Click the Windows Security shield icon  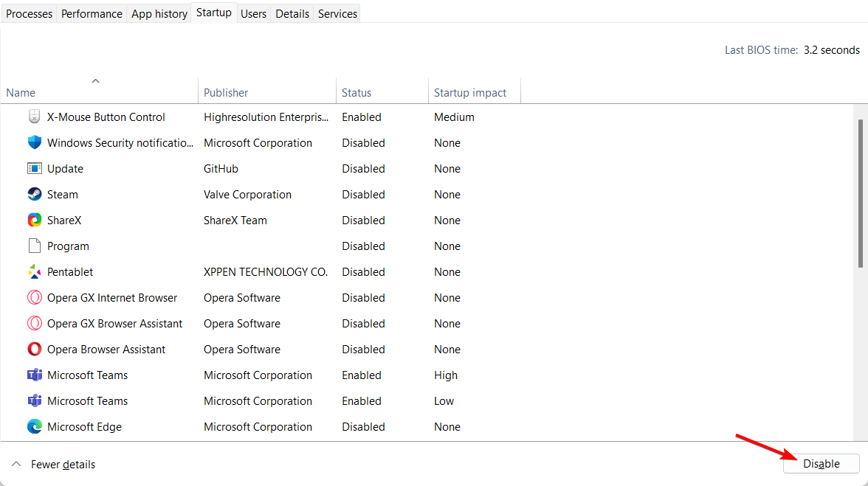tap(34, 142)
